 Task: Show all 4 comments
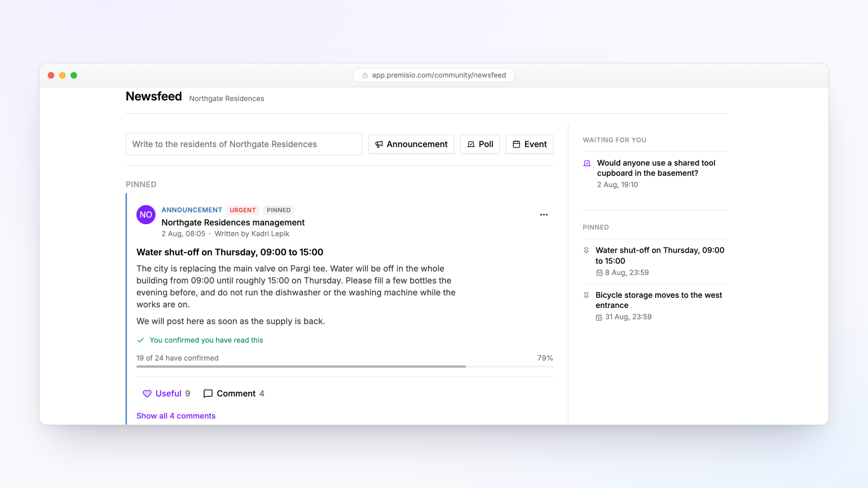point(176,416)
